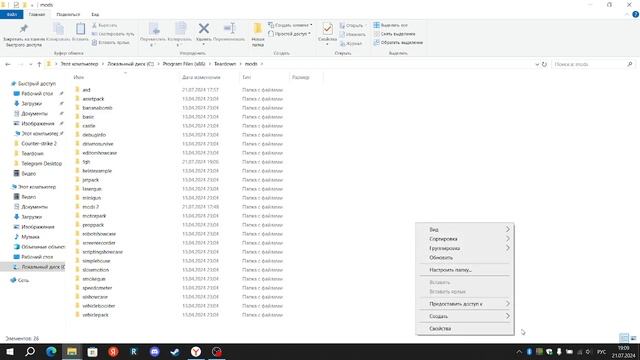Go back with the navigation arrow
The image size is (640, 360).
click(x=8, y=64)
